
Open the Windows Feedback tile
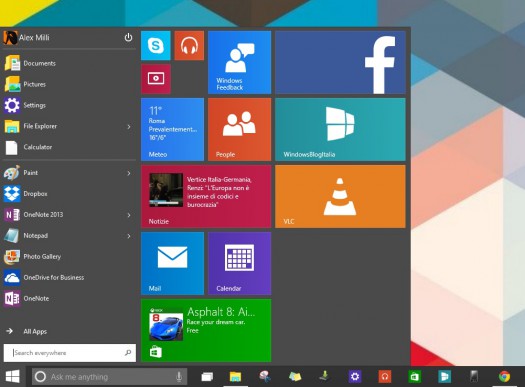[239, 62]
